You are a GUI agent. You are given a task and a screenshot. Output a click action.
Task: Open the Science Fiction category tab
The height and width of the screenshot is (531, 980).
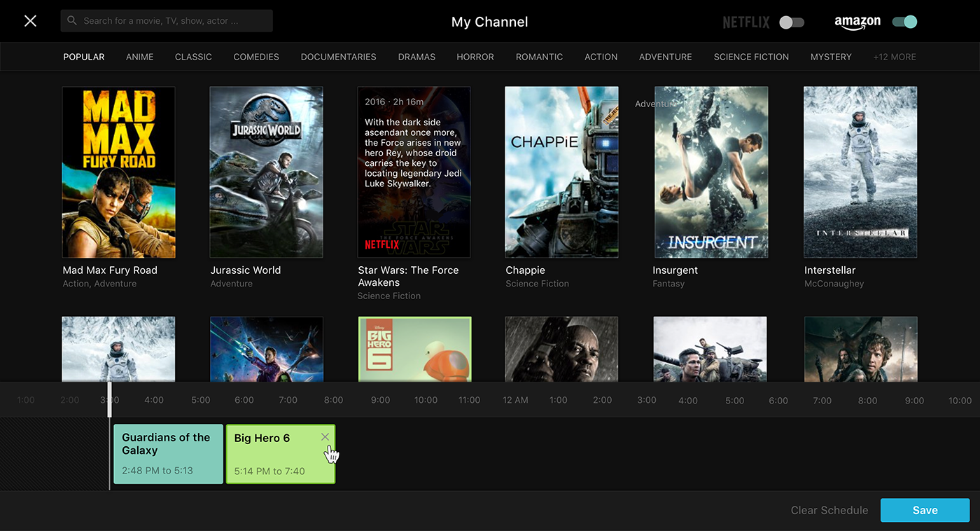click(750, 57)
